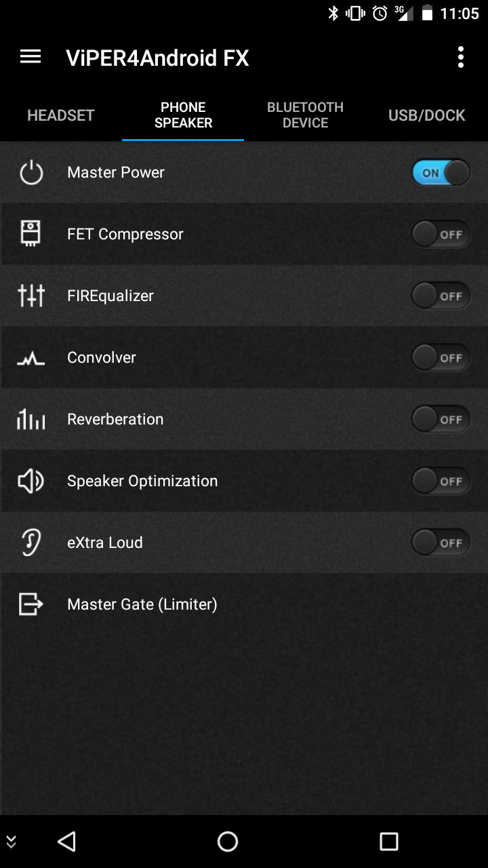Turn off the Master Power switch
The width and height of the screenshot is (488, 868).
pyautogui.click(x=441, y=173)
